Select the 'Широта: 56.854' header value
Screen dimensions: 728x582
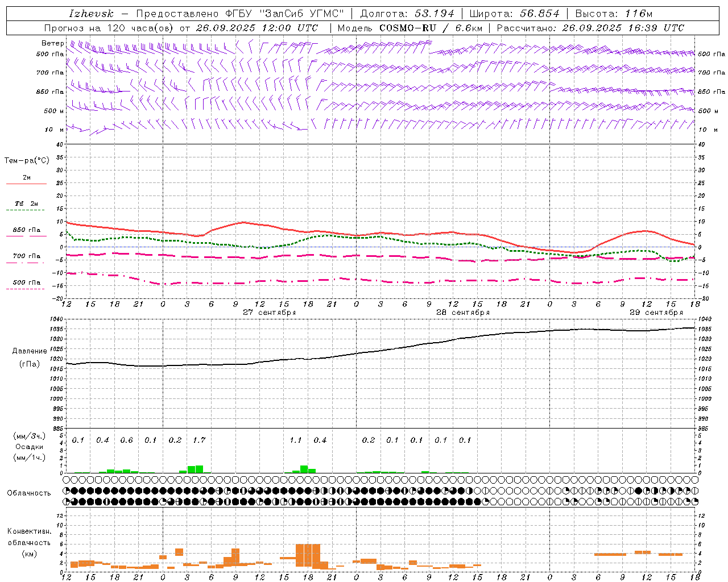tap(514, 14)
